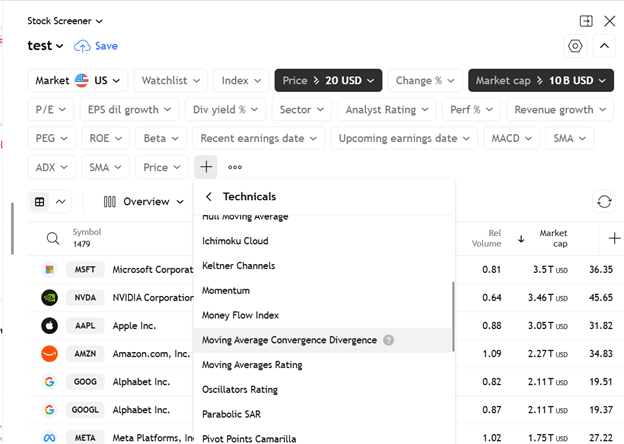The image size is (624, 444).
Task: Collapse the filters panel with chevron up
Action: click(604, 46)
